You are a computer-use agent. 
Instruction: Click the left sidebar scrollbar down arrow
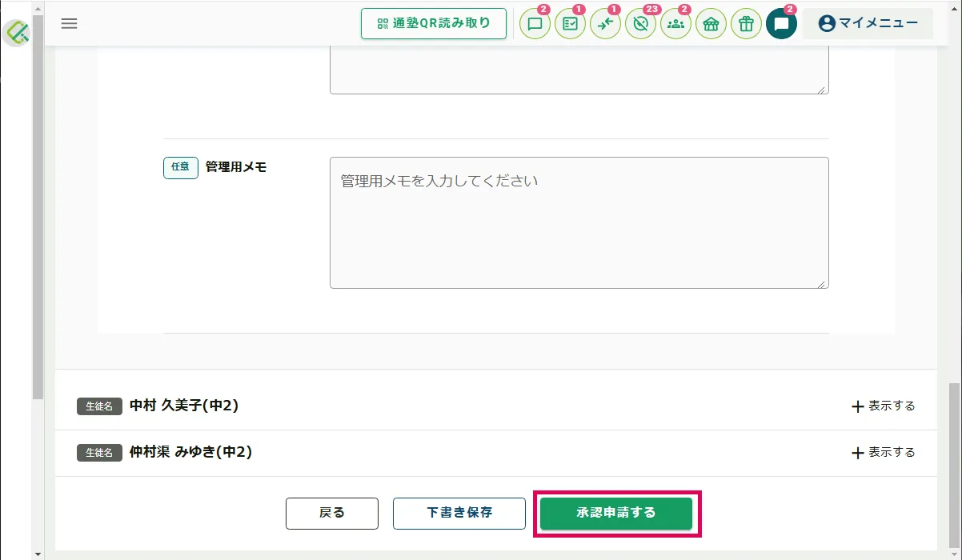[x=38, y=554]
